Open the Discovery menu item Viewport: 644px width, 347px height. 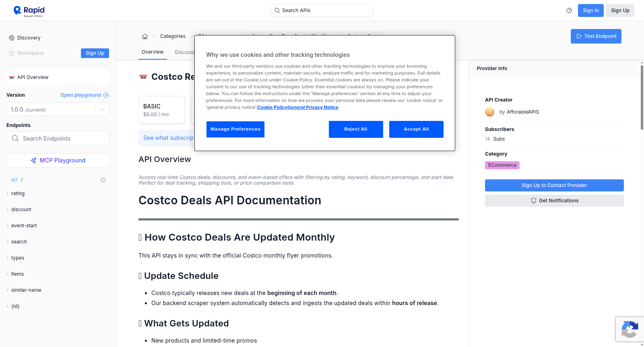(x=29, y=38)
